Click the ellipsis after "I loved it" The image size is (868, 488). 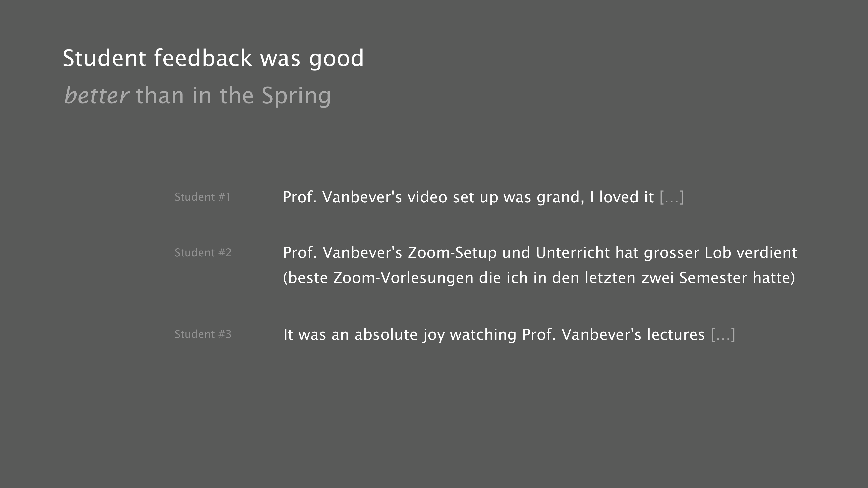[672, 197]
